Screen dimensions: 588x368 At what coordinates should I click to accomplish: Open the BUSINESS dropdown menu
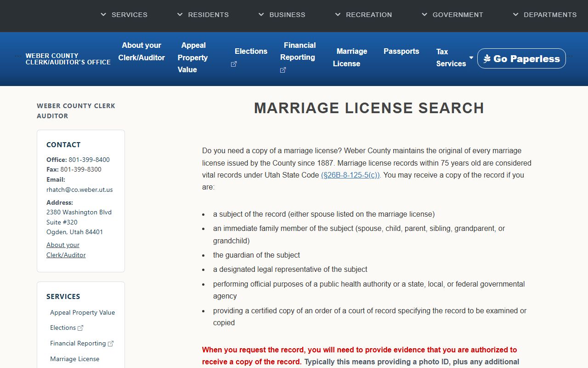coord(282,15)
